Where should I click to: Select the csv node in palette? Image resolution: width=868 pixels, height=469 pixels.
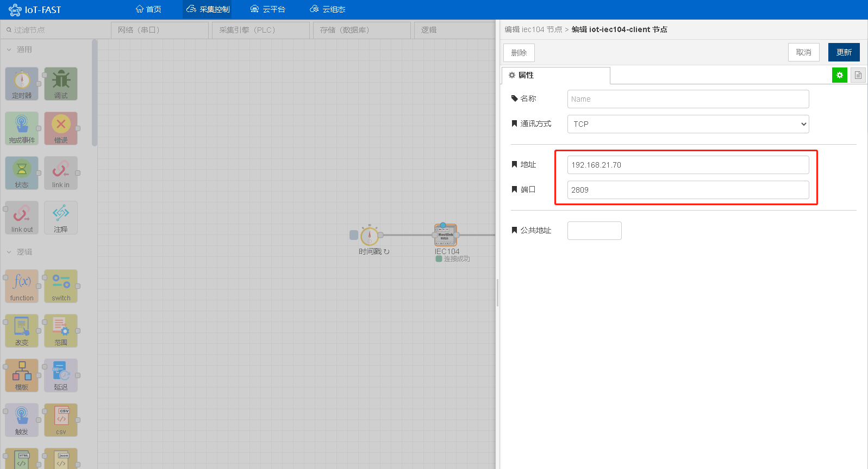click(x=61, y=420)
